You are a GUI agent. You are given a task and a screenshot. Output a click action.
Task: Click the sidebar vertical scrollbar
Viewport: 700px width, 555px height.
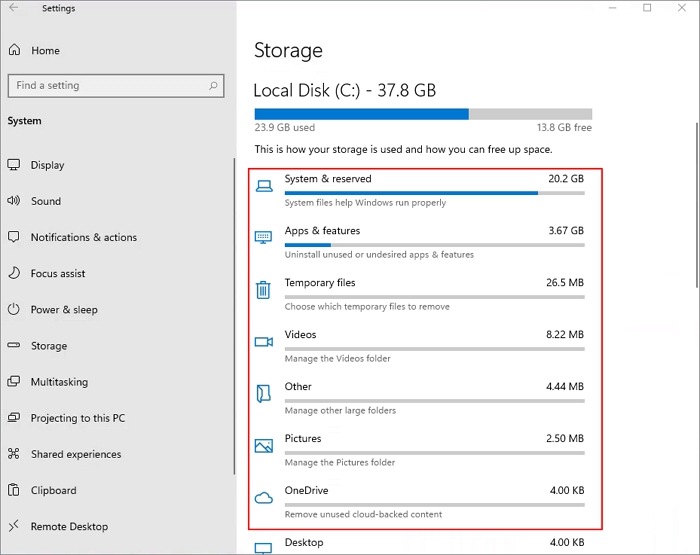click(x=234, y=320)
